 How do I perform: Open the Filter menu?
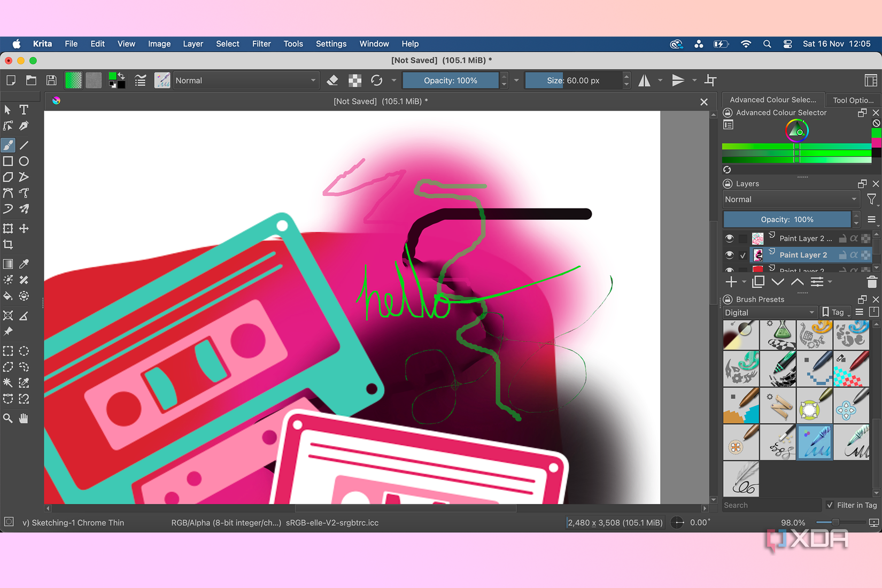[x=261, y=44]
